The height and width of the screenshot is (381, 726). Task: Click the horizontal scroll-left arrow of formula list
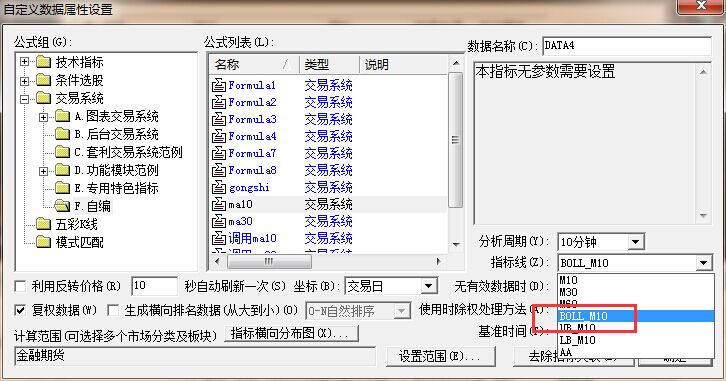[218, 262]
